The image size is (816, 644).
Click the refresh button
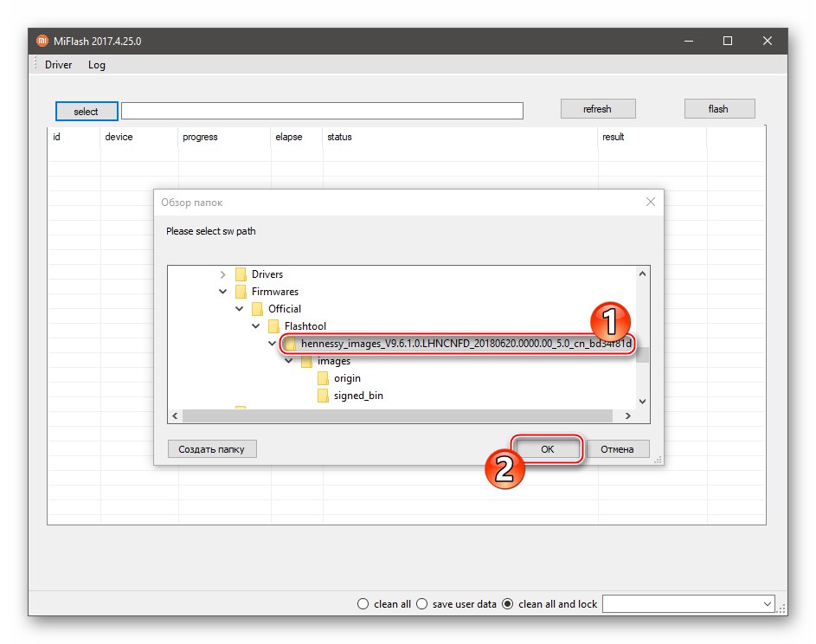(598, 109)
